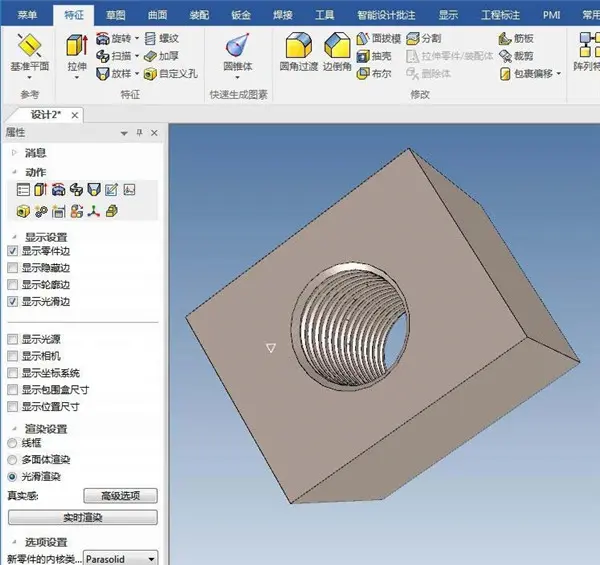Collapse the 渲染设置 section
The image size is (600, 565).
[15, 429]
